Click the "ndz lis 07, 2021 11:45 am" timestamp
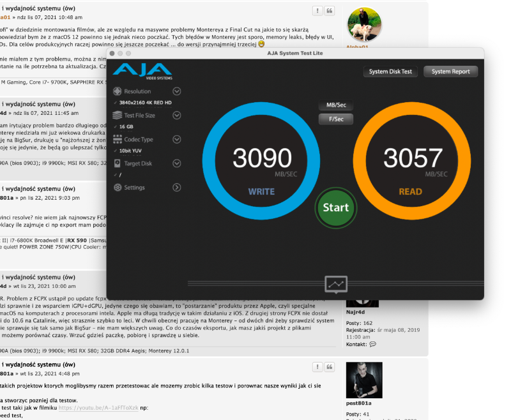 click(45, 113)
